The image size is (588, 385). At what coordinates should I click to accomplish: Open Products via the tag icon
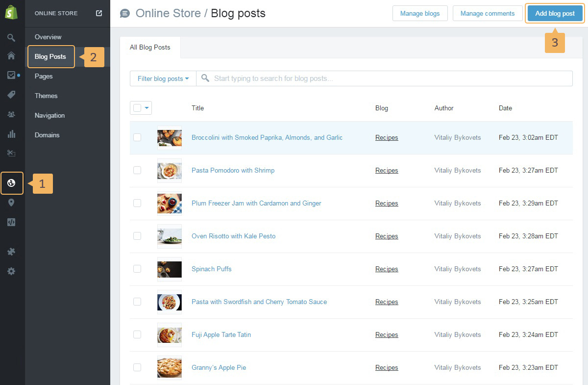(x=11, y=95)
